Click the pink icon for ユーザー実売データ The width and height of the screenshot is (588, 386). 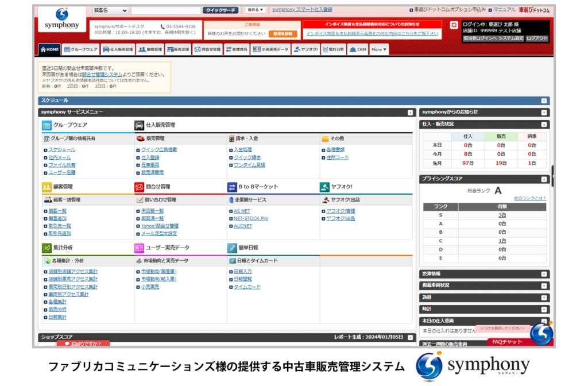139,248
